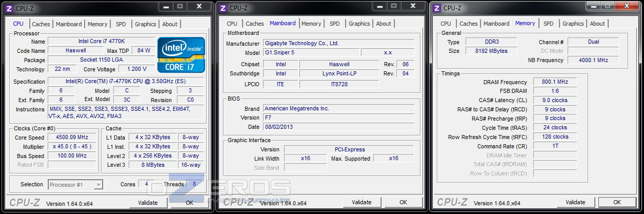Select SPD tab in the CPU window
The height and width of the screenshot is (214, 644).
[x=121, y=24]
